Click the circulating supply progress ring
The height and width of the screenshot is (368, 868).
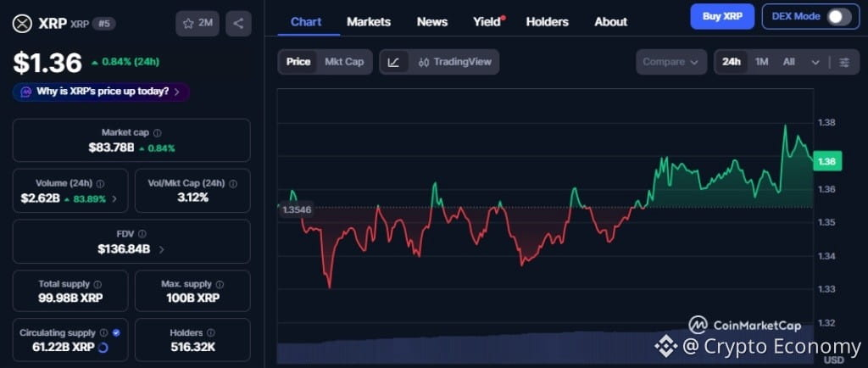coord(103,348)
